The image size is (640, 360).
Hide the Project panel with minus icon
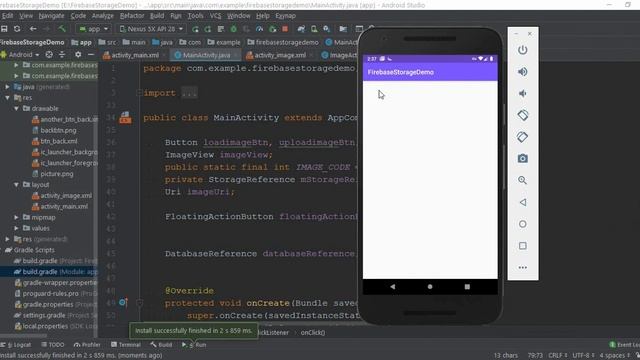(91, 55)
